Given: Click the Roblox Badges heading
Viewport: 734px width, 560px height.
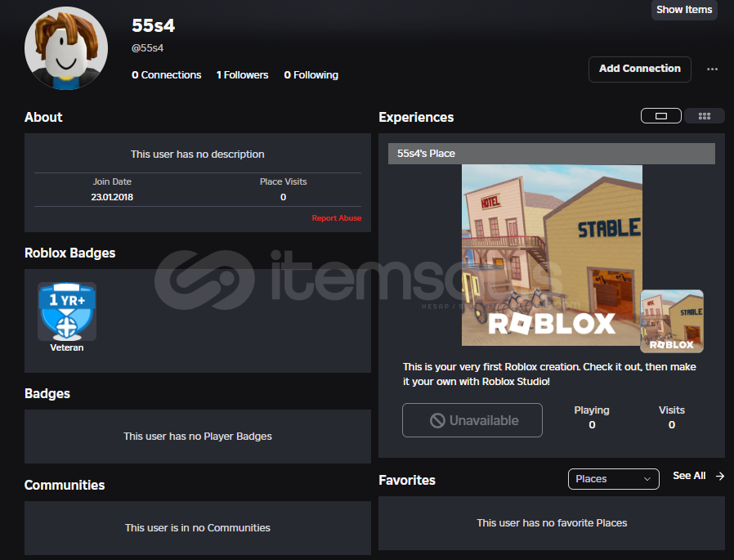Looking at the screenshot, I should [x=69, y=253].
